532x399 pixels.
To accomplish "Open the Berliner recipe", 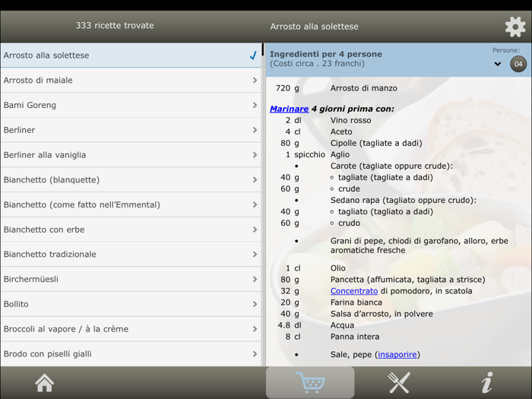I will 131,130.
